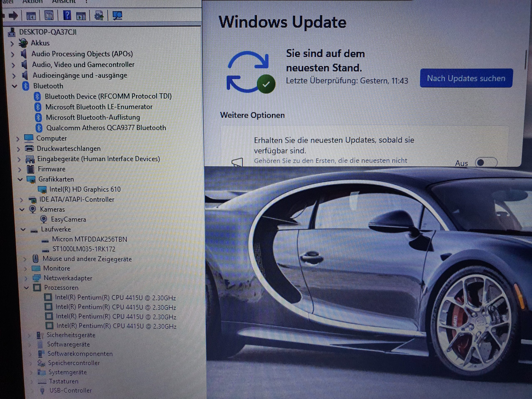The height and width of the screenshot is (399, 532).
Task: Select Intel(R) HD Graphics 610 device
Action: click(x=85, y=190)
